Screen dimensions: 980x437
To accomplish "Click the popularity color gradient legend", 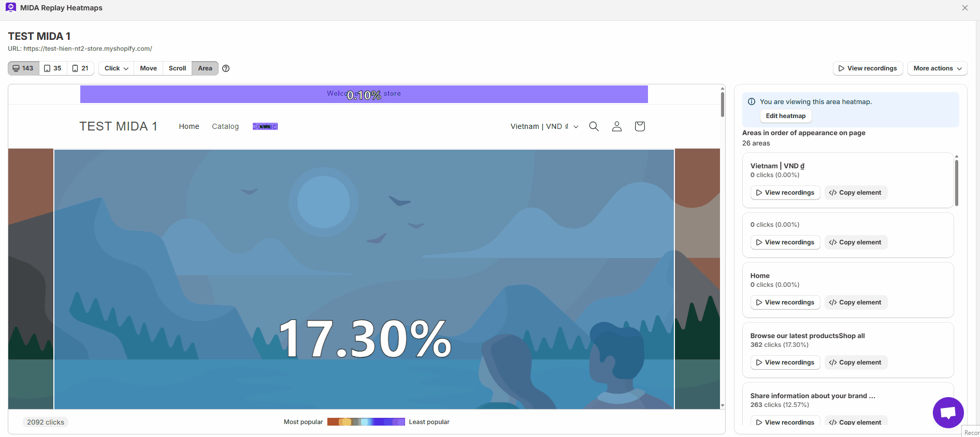I will tap(366, 422).
